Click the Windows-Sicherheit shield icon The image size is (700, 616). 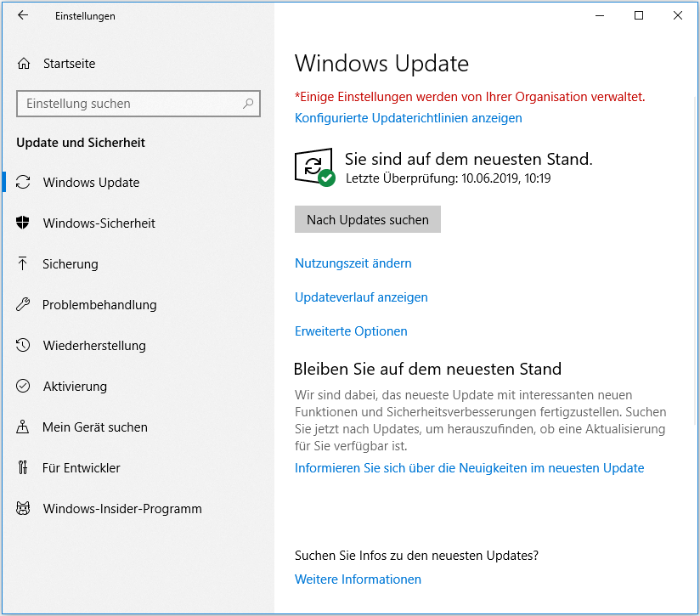click(23, 223)
